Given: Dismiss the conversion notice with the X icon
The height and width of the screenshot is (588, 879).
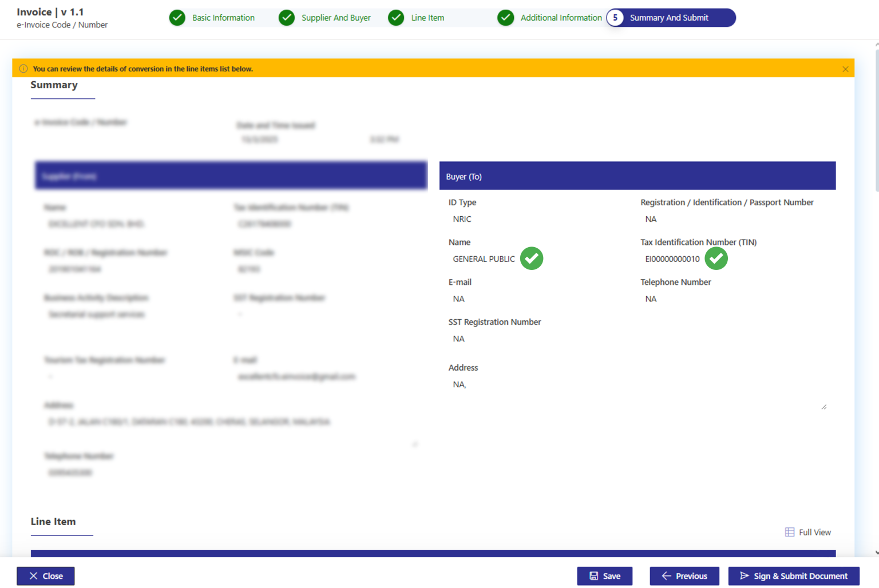Looking at the screenshot, I should 845,68.
